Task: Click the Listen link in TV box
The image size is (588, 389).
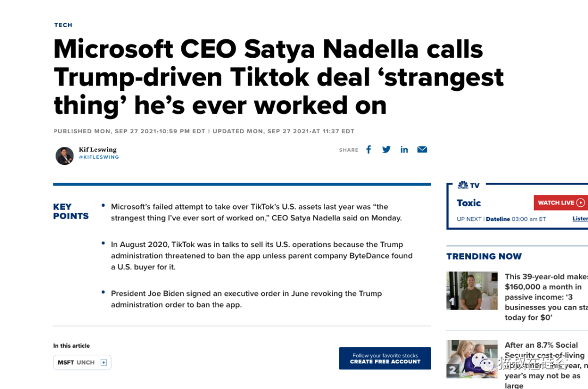Action: coord(580,219)
